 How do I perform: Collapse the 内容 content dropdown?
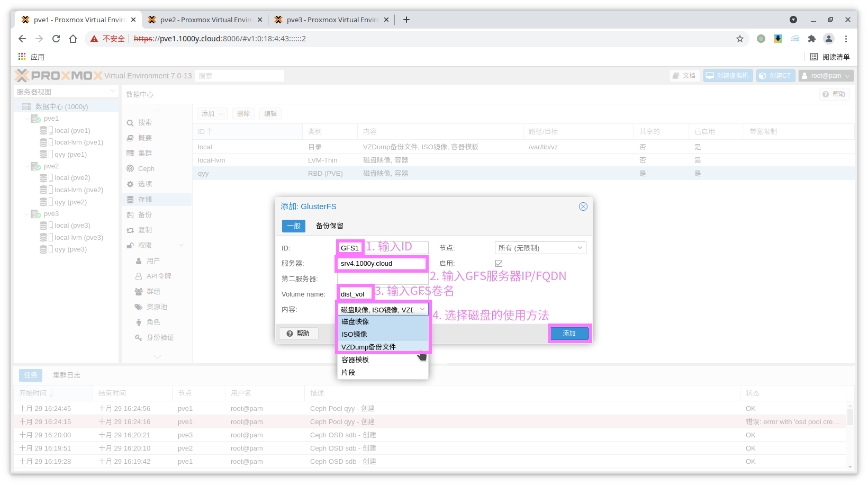422,309
